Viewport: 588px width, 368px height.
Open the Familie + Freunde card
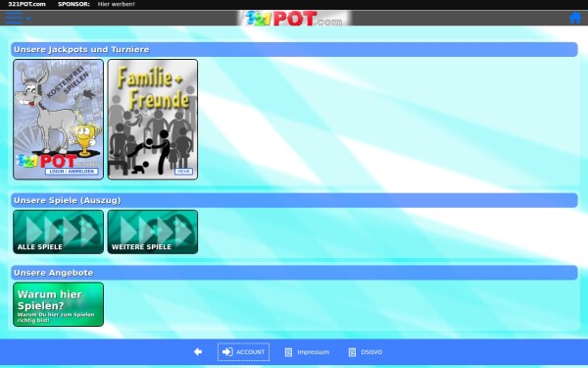tap(153, 119)
